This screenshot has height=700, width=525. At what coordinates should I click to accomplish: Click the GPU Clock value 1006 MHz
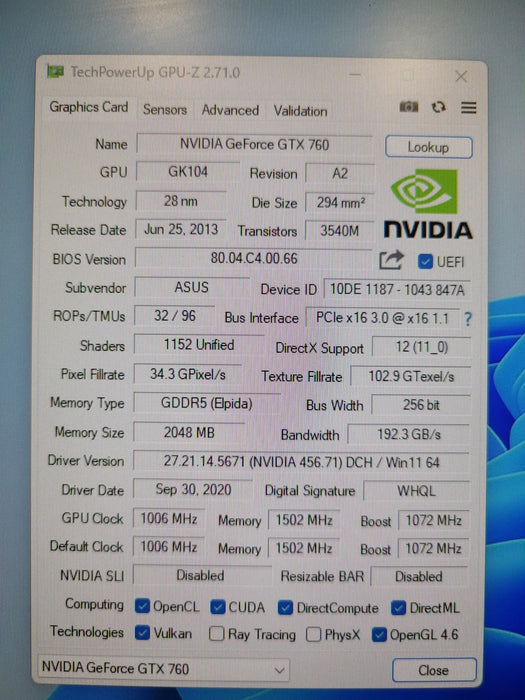coord(169,518)
